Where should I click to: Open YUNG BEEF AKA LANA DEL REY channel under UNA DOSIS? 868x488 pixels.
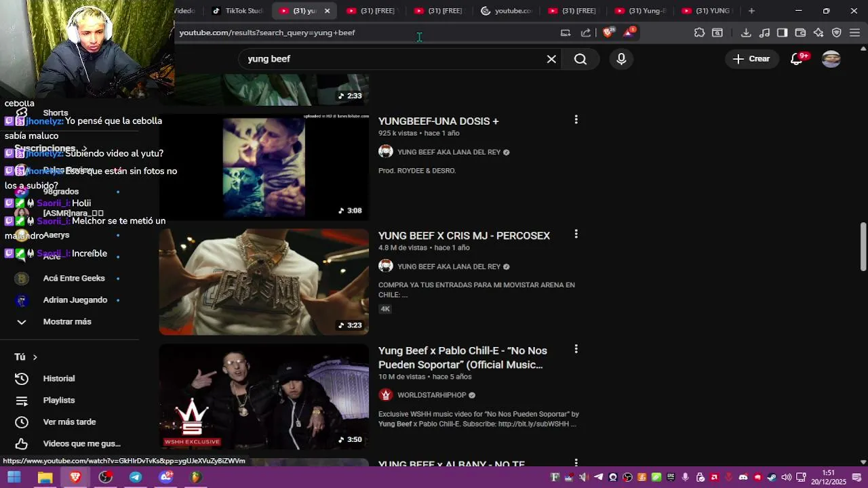(x=449, y=152)
